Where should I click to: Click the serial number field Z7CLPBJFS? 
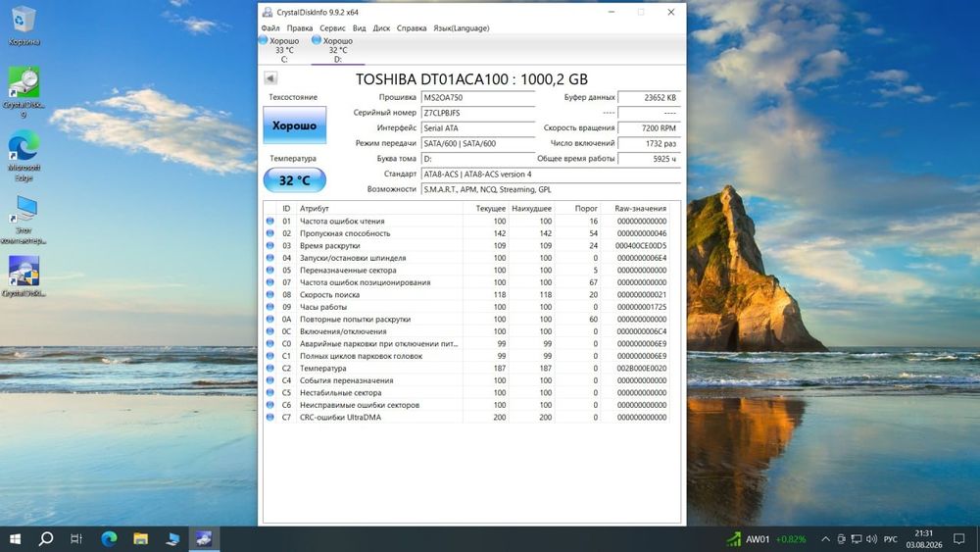pyautogui.click(x=478, y=113)
